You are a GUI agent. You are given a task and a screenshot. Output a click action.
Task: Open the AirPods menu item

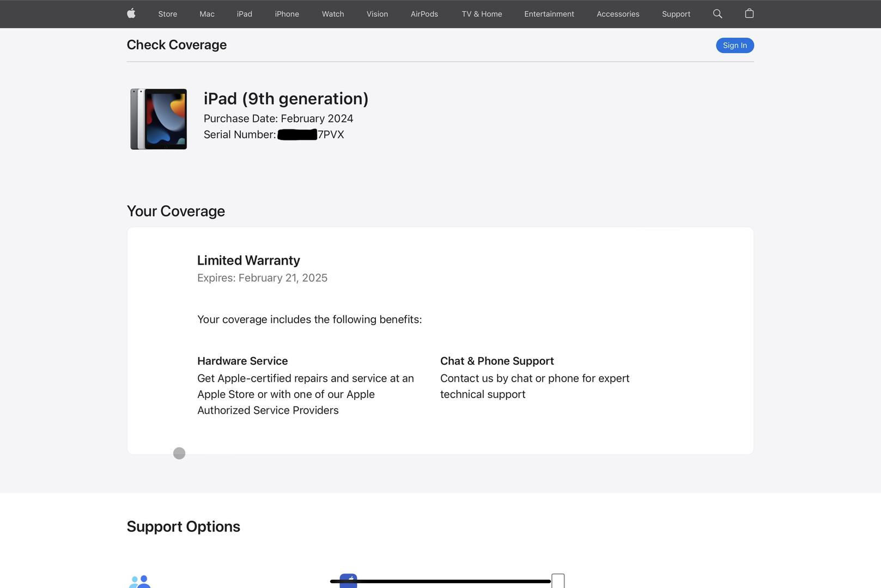tap(424, 14)
